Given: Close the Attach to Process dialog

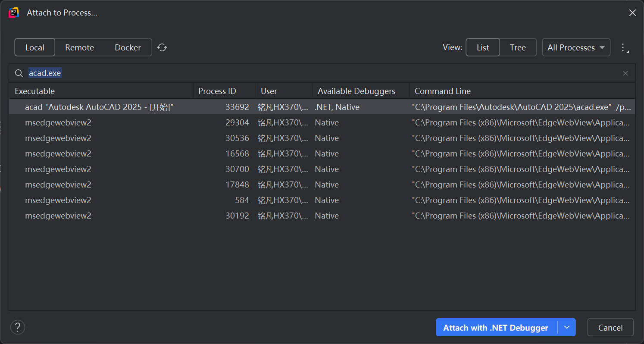Looking at the screenshot, I should click(x=632, y=13).
